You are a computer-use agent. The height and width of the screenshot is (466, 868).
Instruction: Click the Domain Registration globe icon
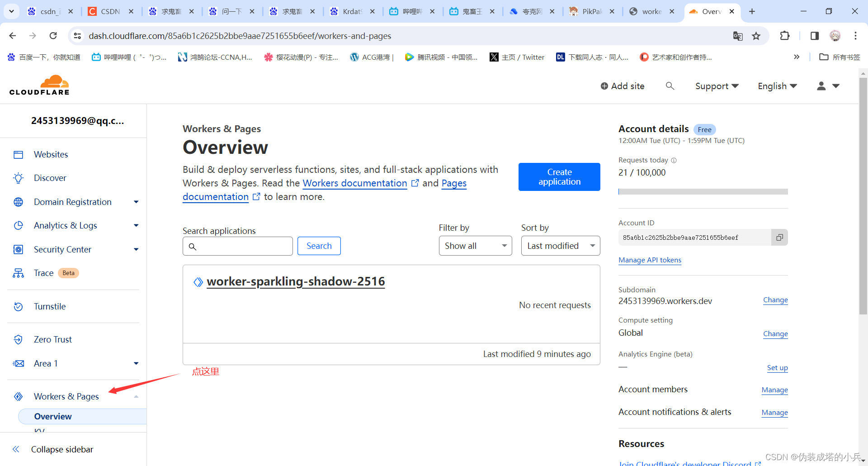pos(18,202)
